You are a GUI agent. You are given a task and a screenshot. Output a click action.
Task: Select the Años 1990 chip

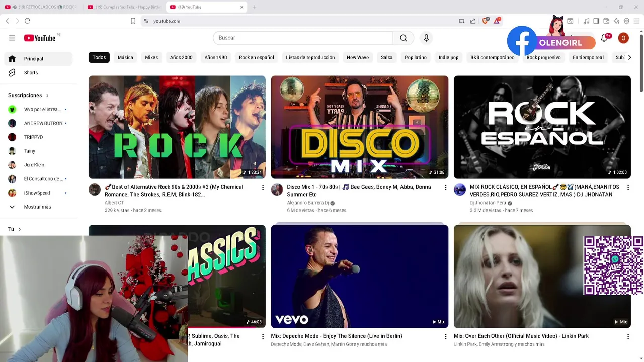pyautogui.click(x=216, y=57)
